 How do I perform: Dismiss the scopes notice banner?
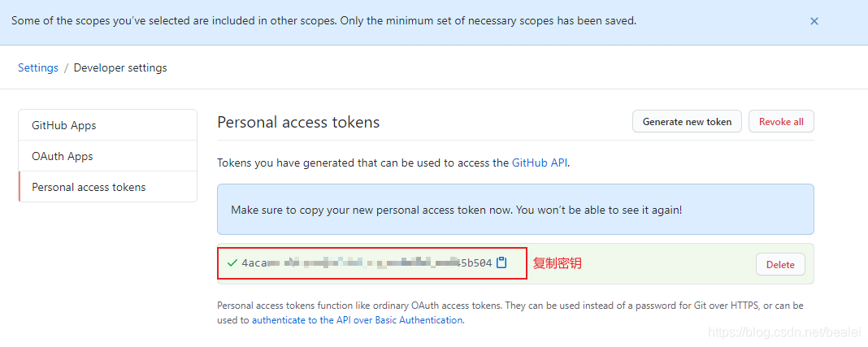[x=814, y=22]
